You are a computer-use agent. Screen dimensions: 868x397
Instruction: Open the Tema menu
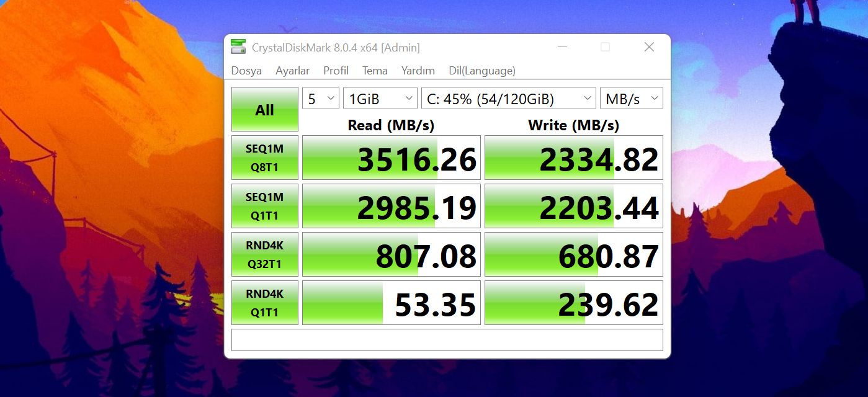[x=375, y=71]
